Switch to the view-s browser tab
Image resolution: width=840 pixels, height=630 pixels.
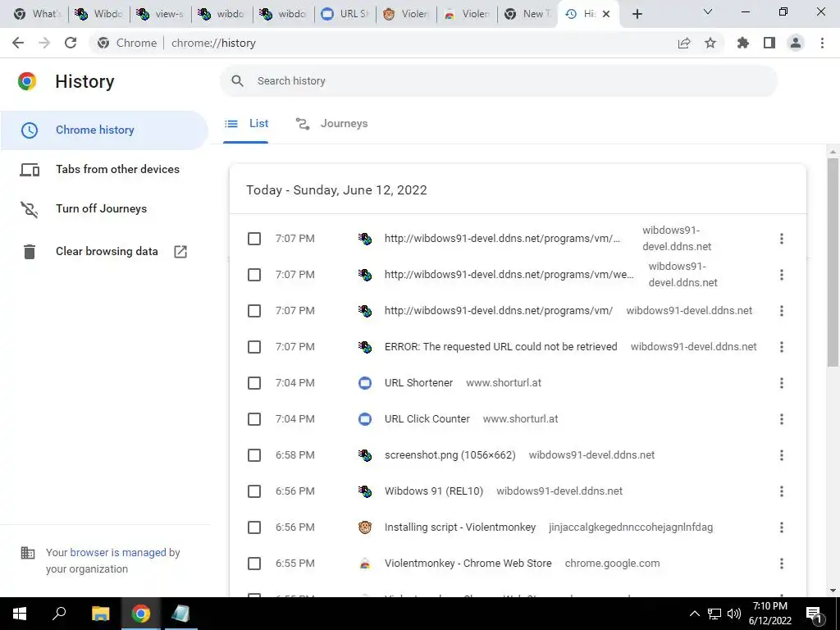point(161,14)
